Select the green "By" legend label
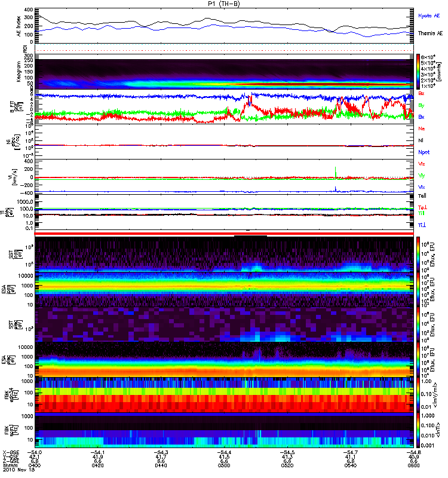Screen dimensions: 448x478 421,105
